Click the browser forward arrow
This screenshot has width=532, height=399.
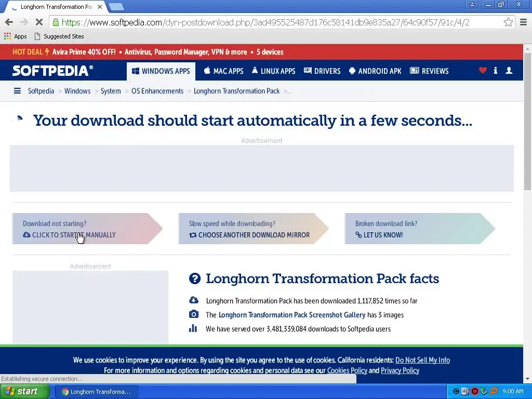click(24, 22)
